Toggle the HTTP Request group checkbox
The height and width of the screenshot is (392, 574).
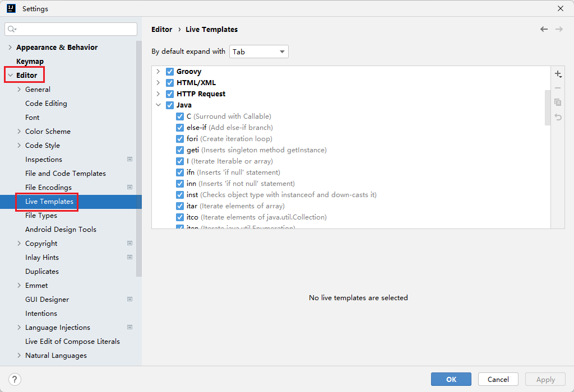(170, 94)
